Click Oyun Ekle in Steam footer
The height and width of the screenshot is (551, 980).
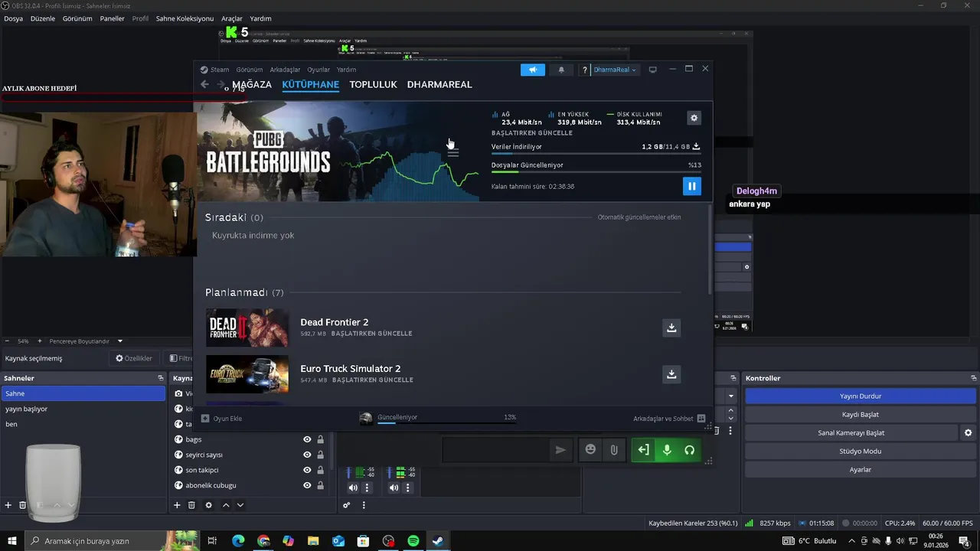221,419
